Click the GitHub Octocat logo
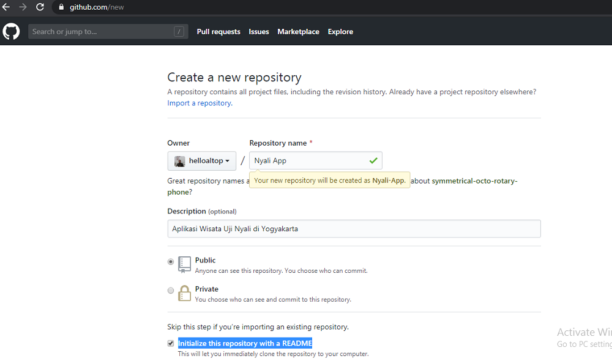 [11, 30]
